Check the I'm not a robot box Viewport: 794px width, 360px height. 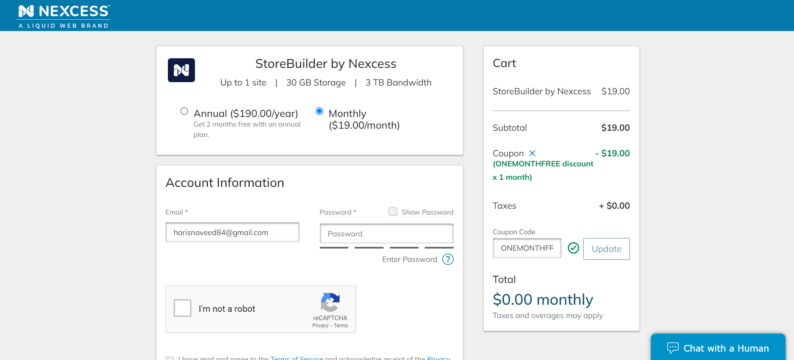pyautogui.click(x=182, y=308)
